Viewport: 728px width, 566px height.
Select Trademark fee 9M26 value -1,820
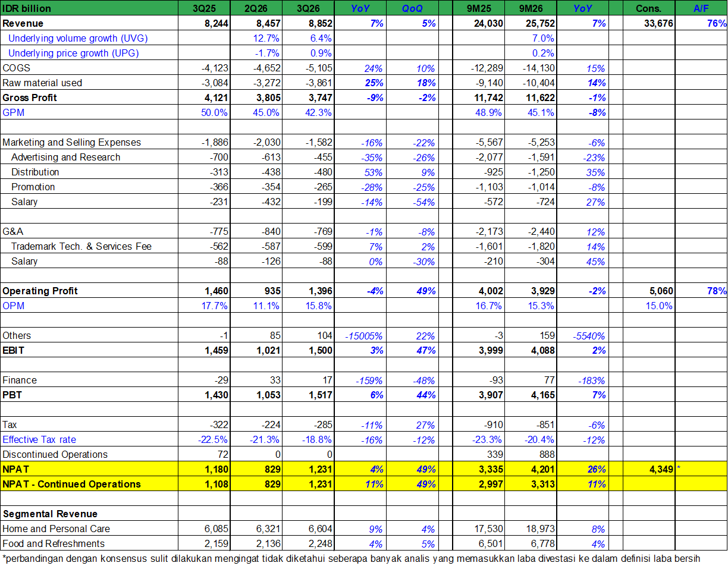pos(541,247)
